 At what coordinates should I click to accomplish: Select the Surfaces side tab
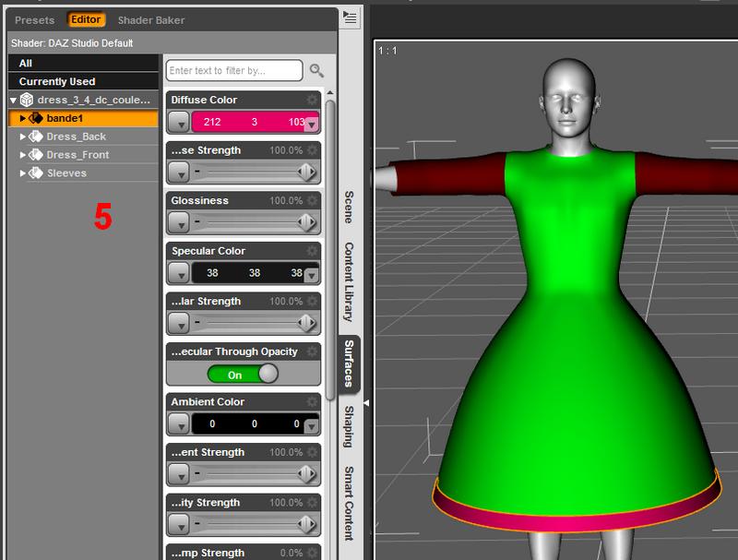coord(349,363)
